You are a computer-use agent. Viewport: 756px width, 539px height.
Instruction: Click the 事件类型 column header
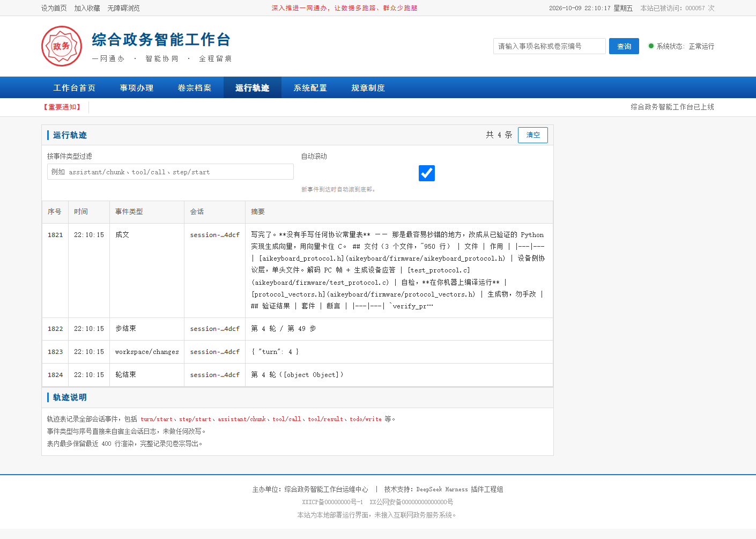tap(147, 212)
